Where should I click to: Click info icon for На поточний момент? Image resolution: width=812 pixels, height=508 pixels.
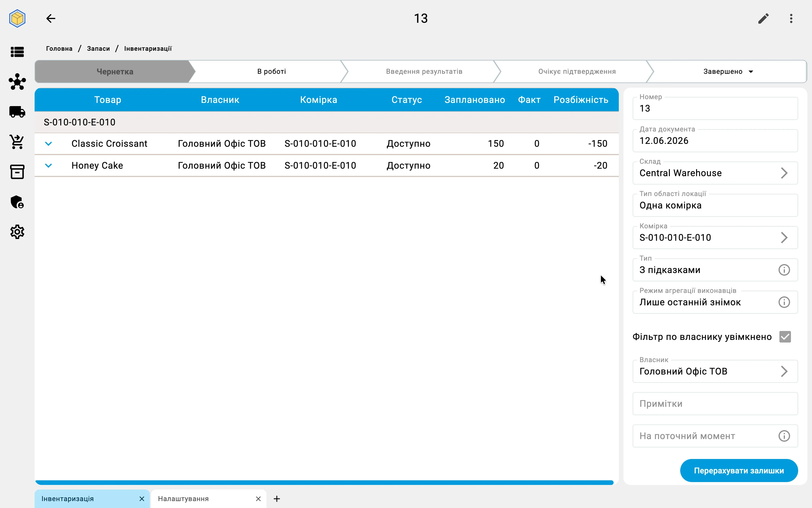click(784, 436)
